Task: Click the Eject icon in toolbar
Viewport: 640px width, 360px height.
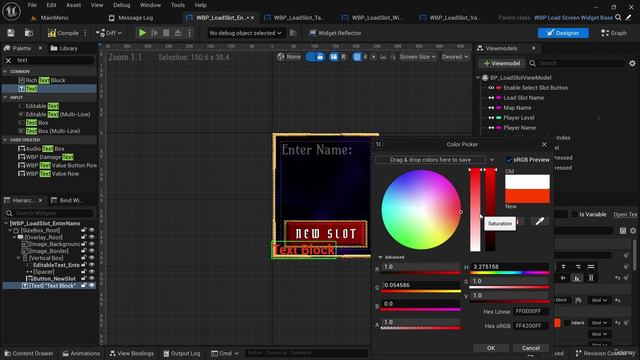Action: coord(178,33)
